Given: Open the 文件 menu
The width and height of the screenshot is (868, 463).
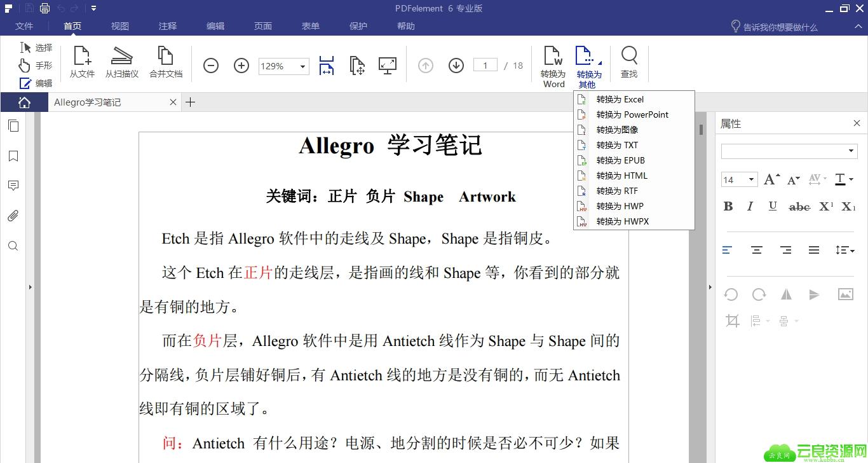Looking at the screenshot, I should tap(24, 26).
